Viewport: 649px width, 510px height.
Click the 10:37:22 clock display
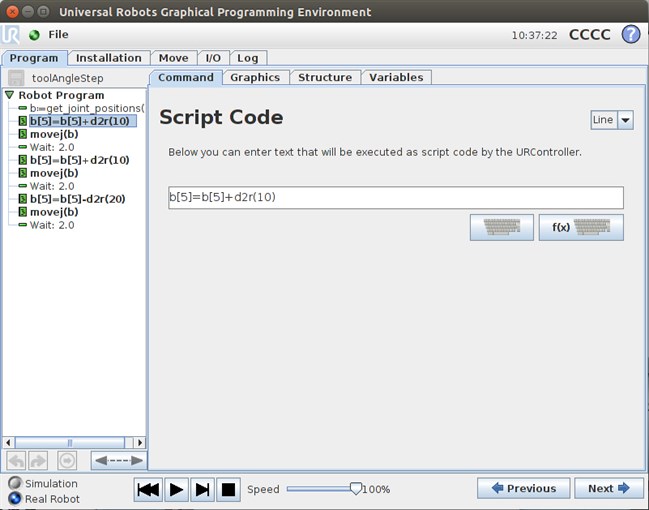(535, 36)
